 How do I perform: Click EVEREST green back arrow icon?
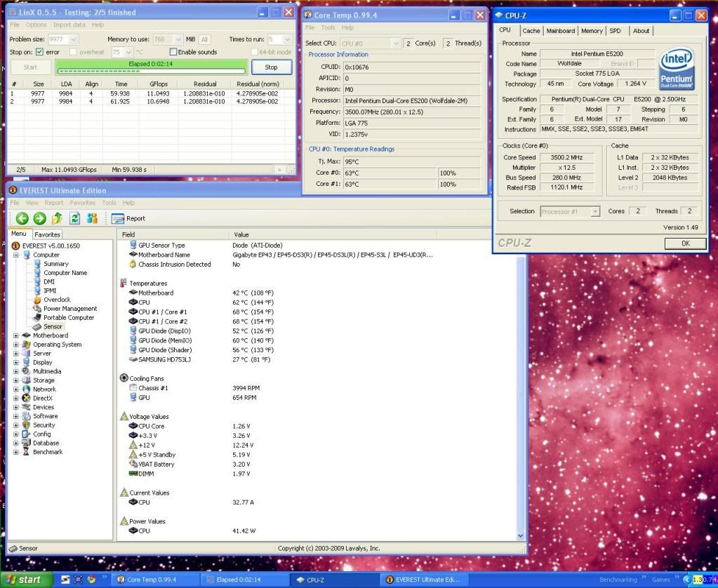tap(22, 218)
